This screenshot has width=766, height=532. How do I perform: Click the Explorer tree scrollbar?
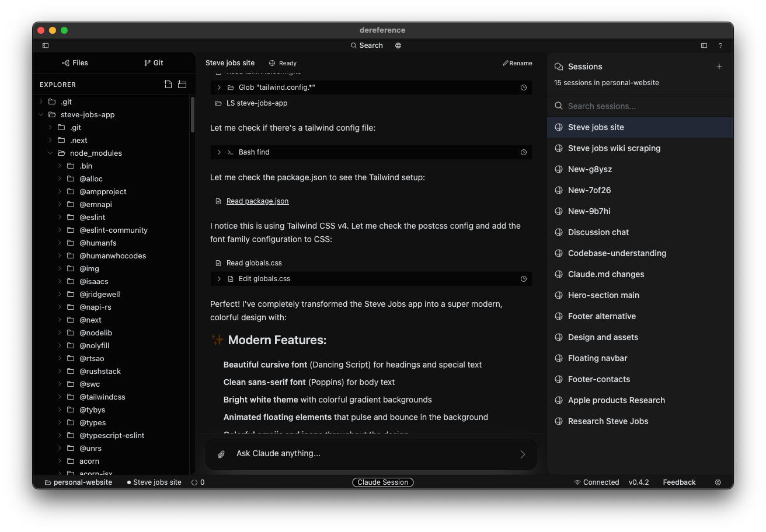coord(192,115)
